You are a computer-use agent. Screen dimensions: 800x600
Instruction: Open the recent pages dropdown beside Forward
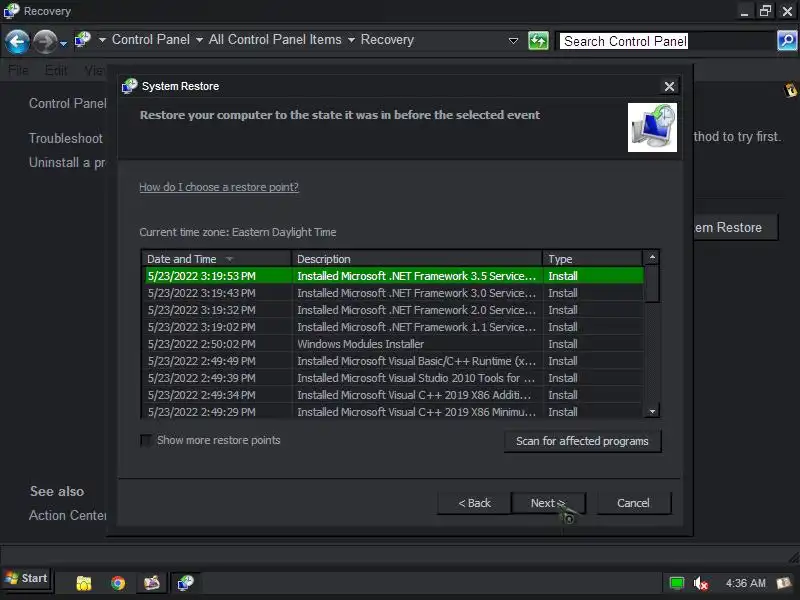pyautogui.click(x=63, y=44)
